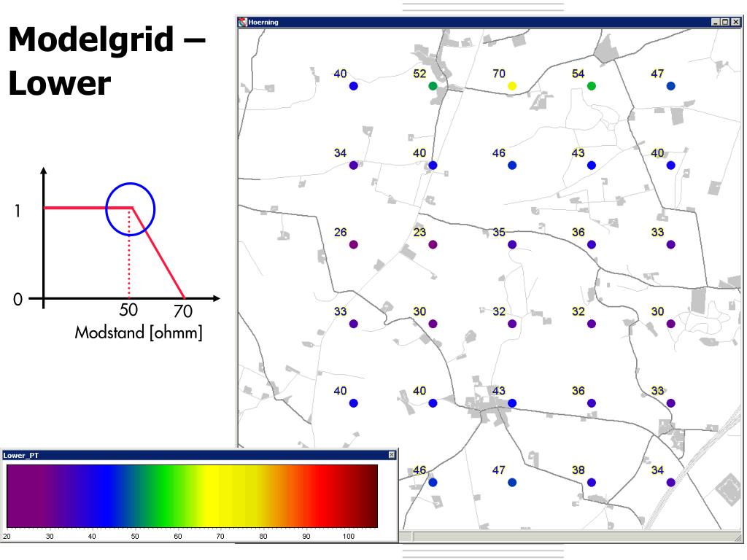This screenshot has height=560, width=747.
Task: Click the Modstand [ohmm] axis label
Action: [139, 332]
